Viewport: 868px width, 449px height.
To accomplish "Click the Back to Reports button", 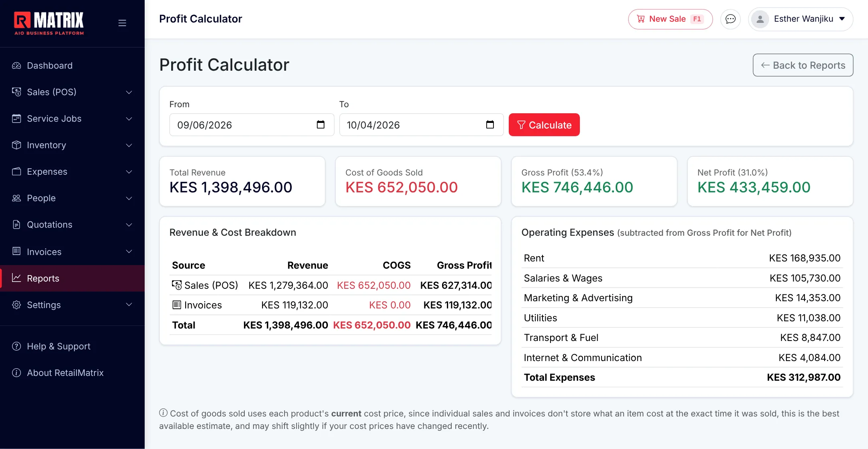I will click(803, 65).
